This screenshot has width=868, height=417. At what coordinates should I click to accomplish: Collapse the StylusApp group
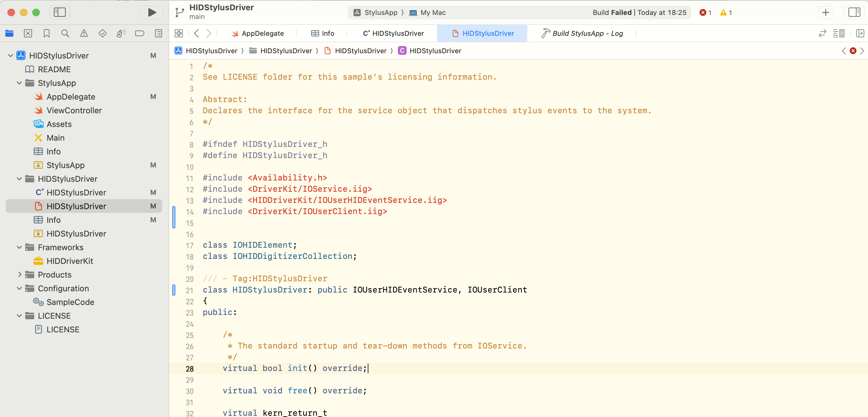[x=19, y=83]
